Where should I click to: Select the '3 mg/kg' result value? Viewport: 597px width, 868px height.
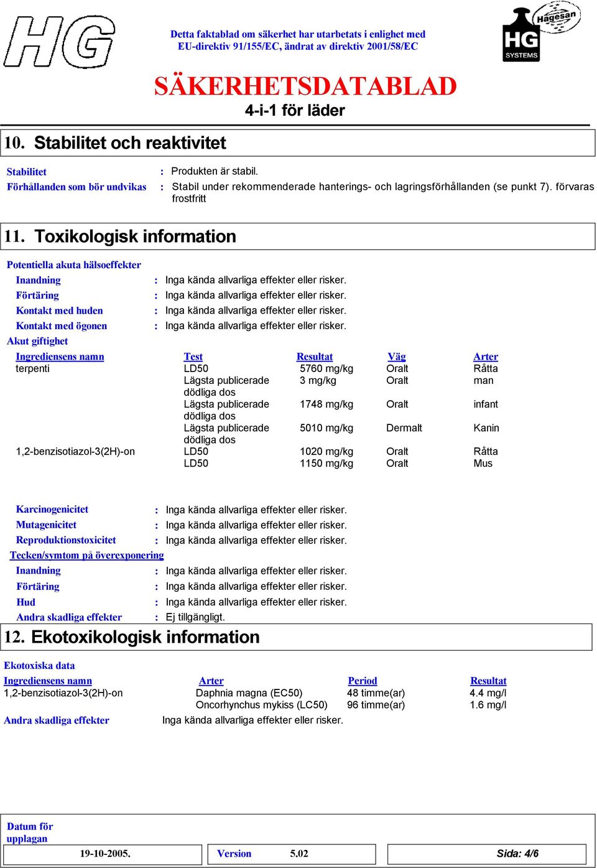(318, 380)
